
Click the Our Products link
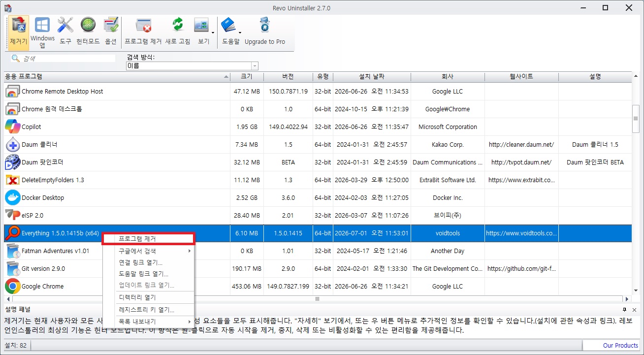tap(620, 346)
